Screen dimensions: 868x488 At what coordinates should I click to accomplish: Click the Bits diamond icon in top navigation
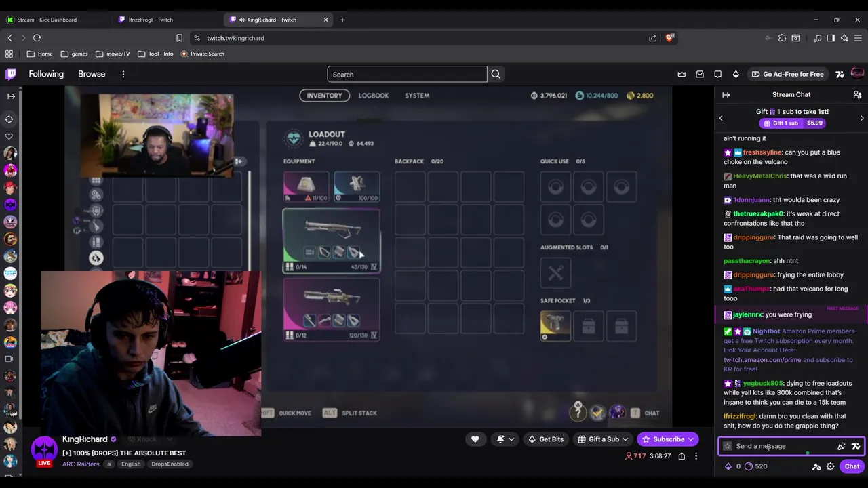[x=736, y=74]
